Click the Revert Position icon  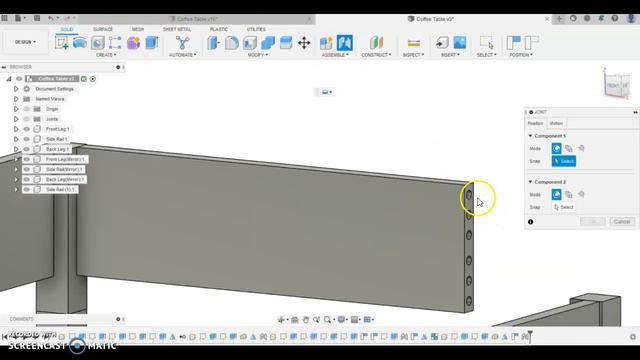pos(531,42)
